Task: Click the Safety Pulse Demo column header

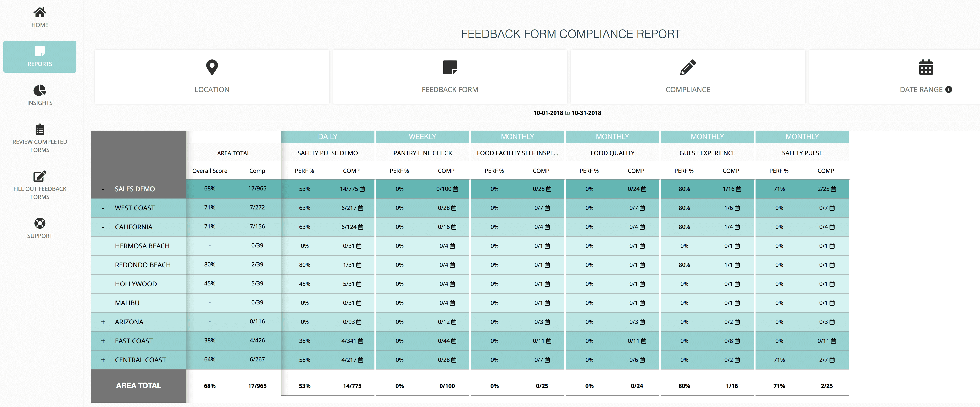Action: [x=327, y=153]
